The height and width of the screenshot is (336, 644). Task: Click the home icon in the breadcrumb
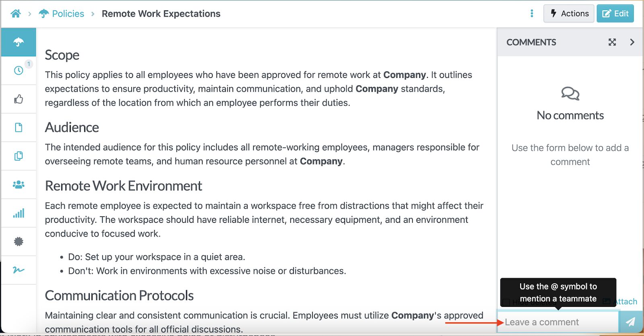coord(16,13)
